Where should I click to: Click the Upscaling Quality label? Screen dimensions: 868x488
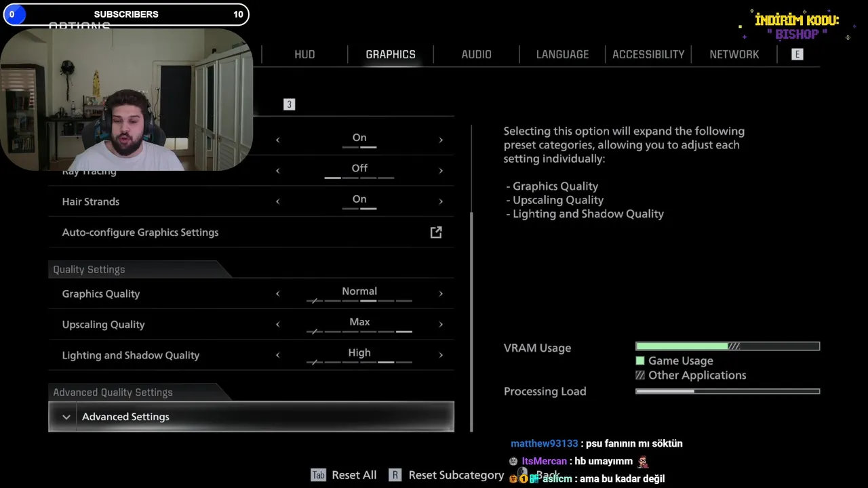(103, 324)
